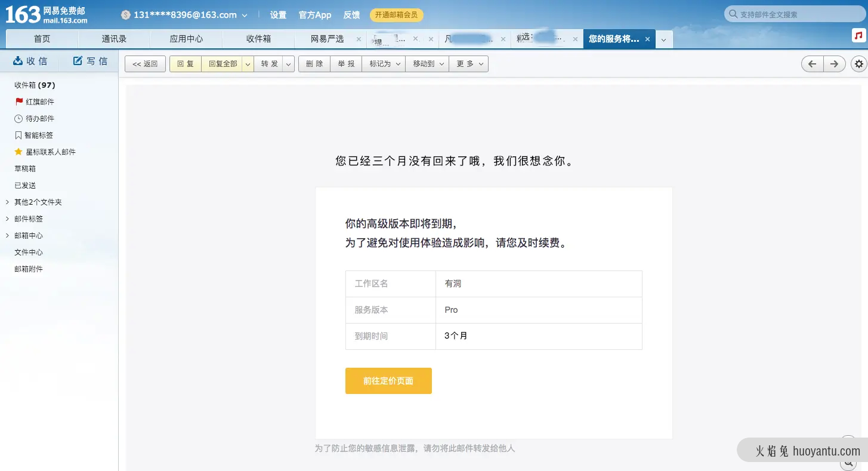Click the 回复全部 button
The image size is (868, 471).
pyautogui.click(x=223, y=64)
